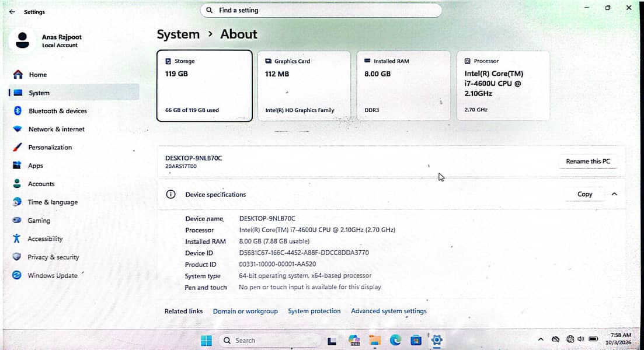
Task: Click the taskbar Search box
Action: tap(270, 340)
